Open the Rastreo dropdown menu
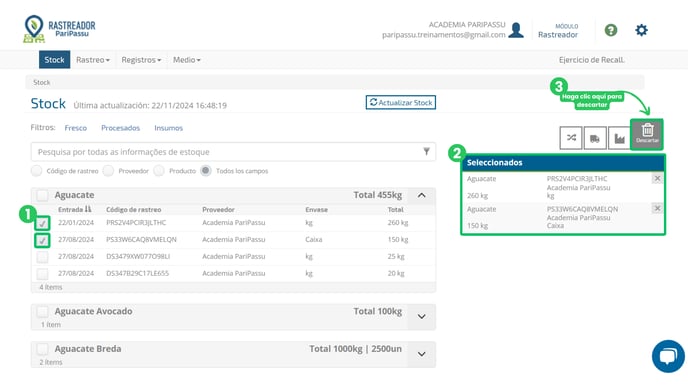The image size is (688, 387). coord(93,60)
